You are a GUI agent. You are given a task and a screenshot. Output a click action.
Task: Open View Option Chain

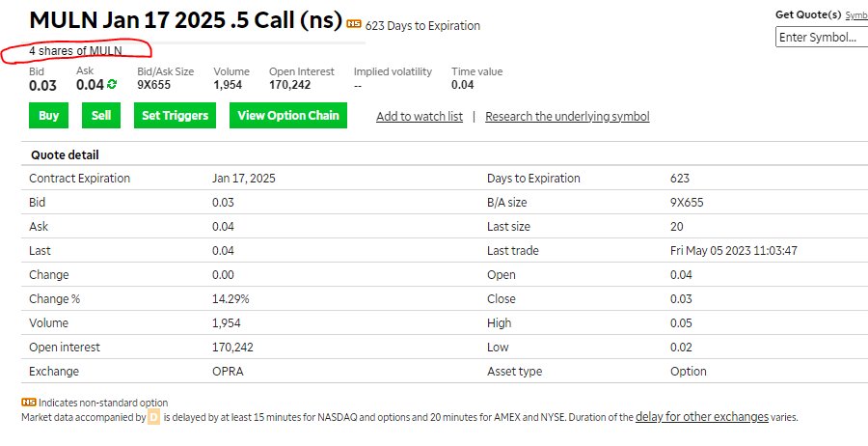(x=288, y=115)
